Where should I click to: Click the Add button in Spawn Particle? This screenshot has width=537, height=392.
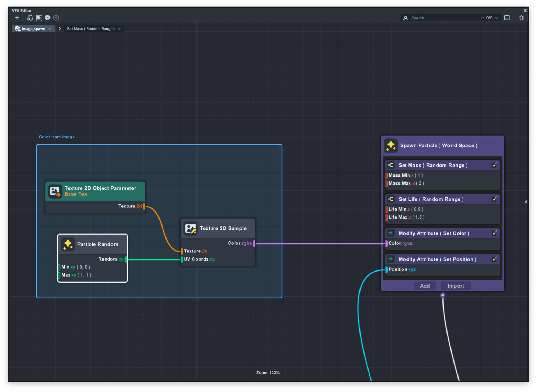(425, 286)
